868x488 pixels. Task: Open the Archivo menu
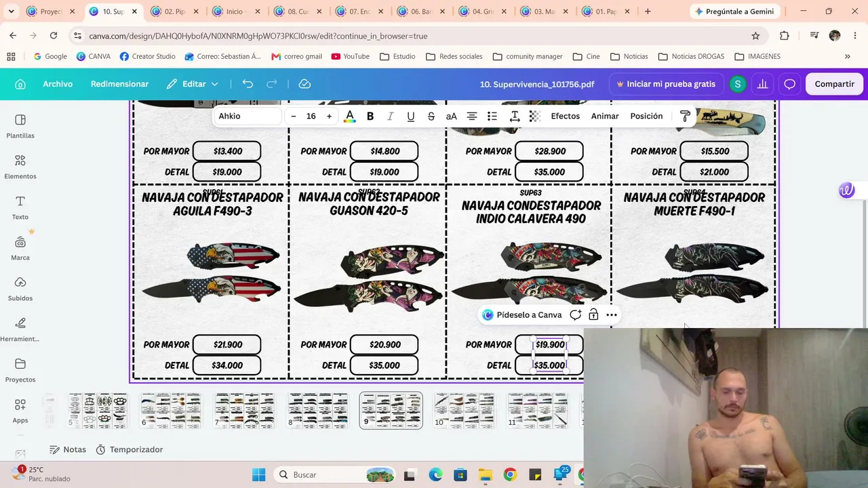(58, 84)
